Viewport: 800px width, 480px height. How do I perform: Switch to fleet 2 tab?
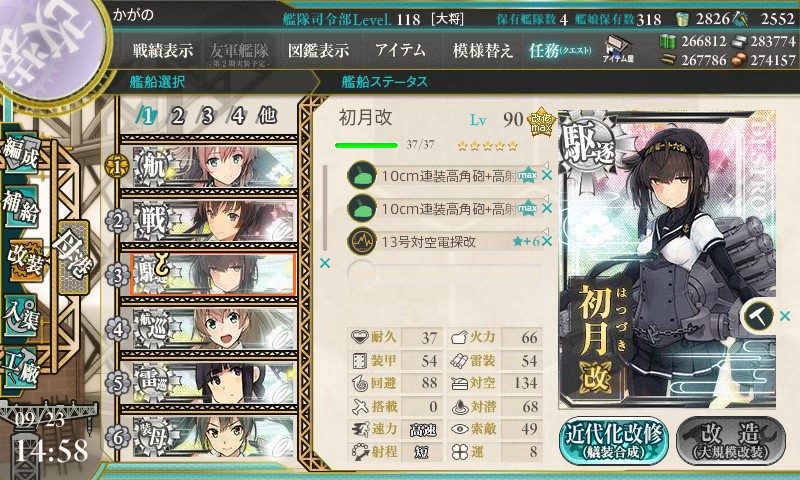coord(177,116)
